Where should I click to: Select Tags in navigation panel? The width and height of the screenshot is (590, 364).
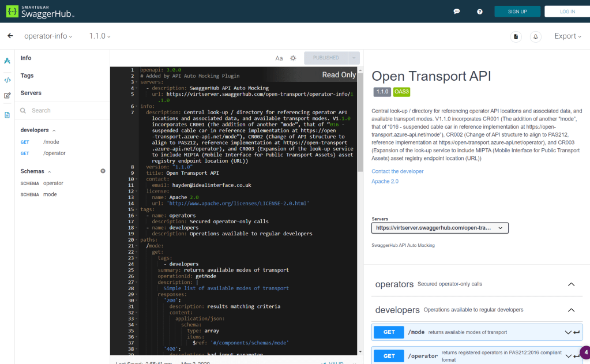click(27, 76)
